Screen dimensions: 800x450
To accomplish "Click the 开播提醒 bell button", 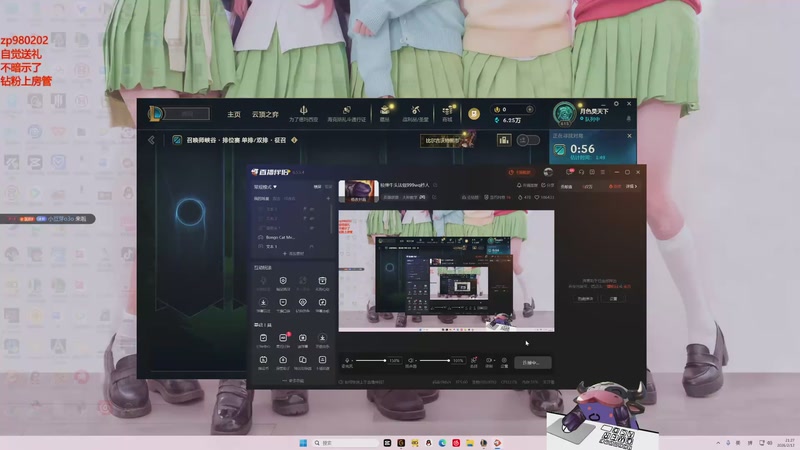I will (528, 185).
